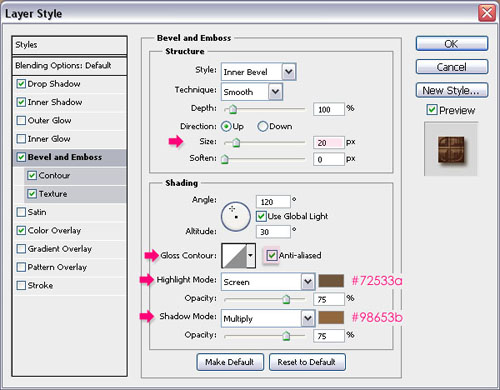Click the Size value input field
The width and height of the screenshot is (500, 390).
click(328, 143)
